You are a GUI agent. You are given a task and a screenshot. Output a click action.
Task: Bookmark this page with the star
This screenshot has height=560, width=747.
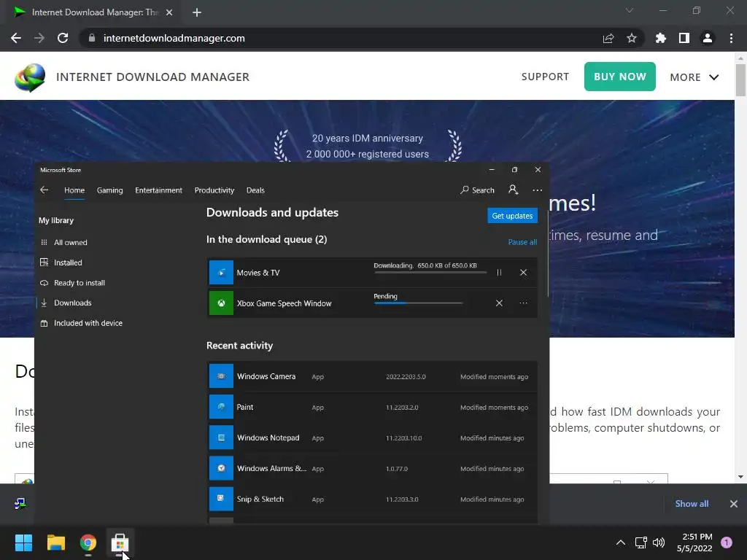pyautogui.click(x=631, y=38)
